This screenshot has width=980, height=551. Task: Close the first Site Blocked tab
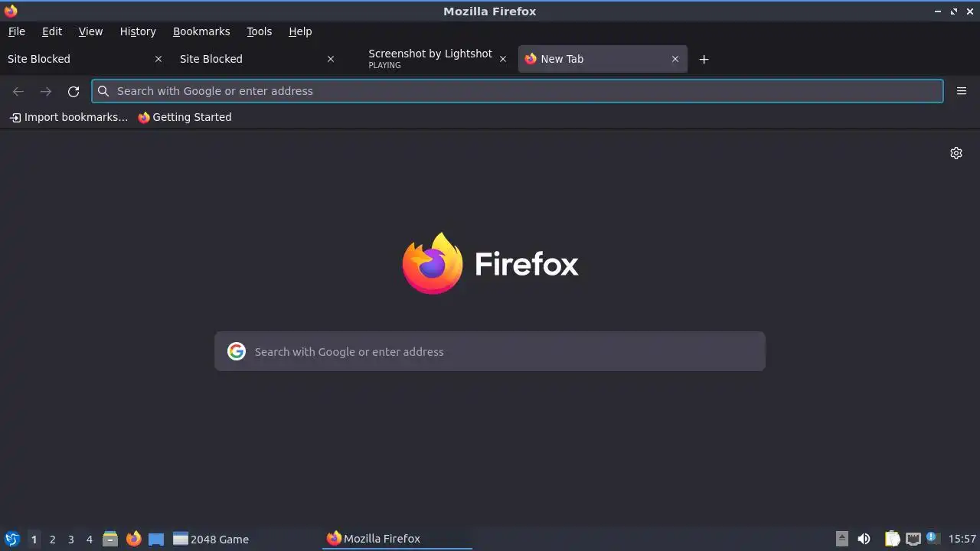pos(158,59)
